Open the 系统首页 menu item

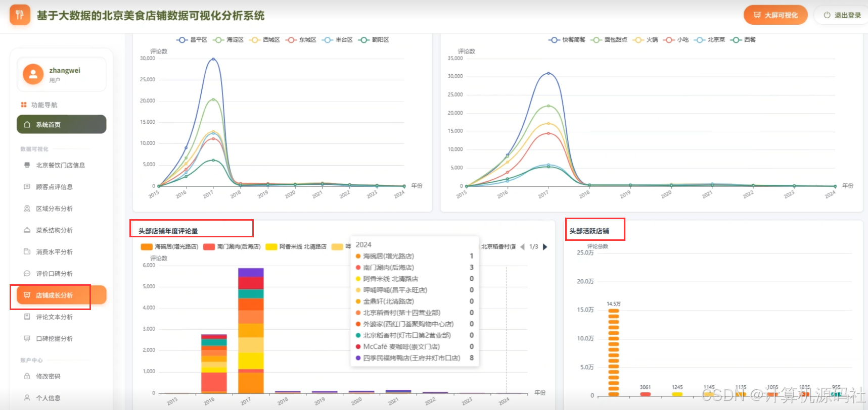coord(62,124)
